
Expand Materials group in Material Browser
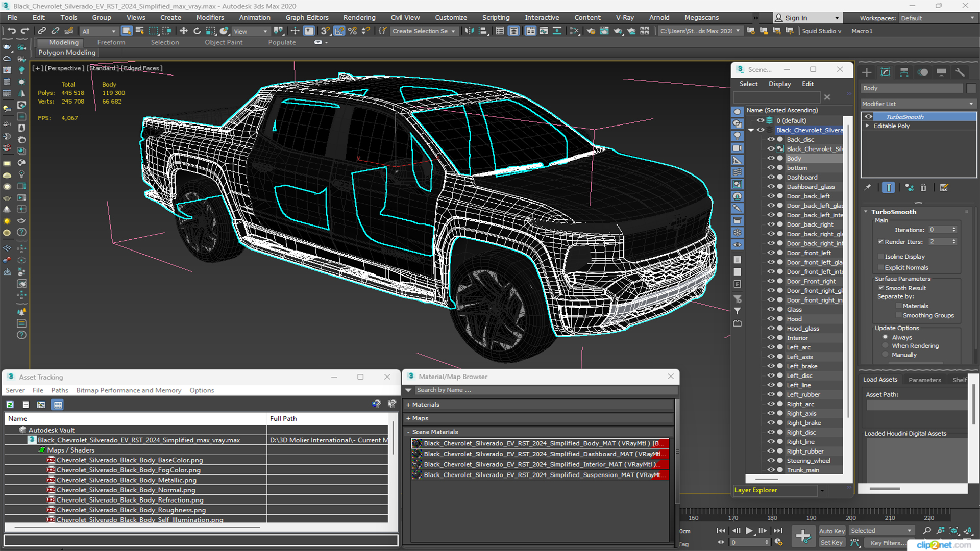[x=408, y=405]
